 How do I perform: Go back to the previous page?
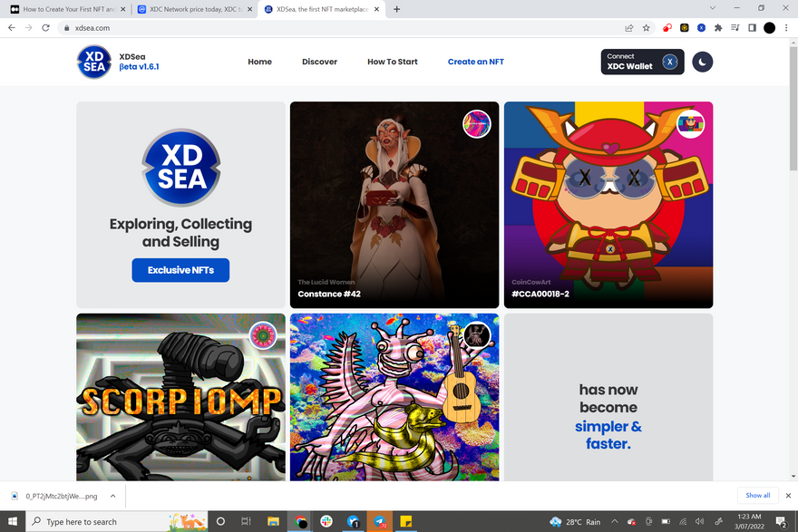(x=12, y=28)
